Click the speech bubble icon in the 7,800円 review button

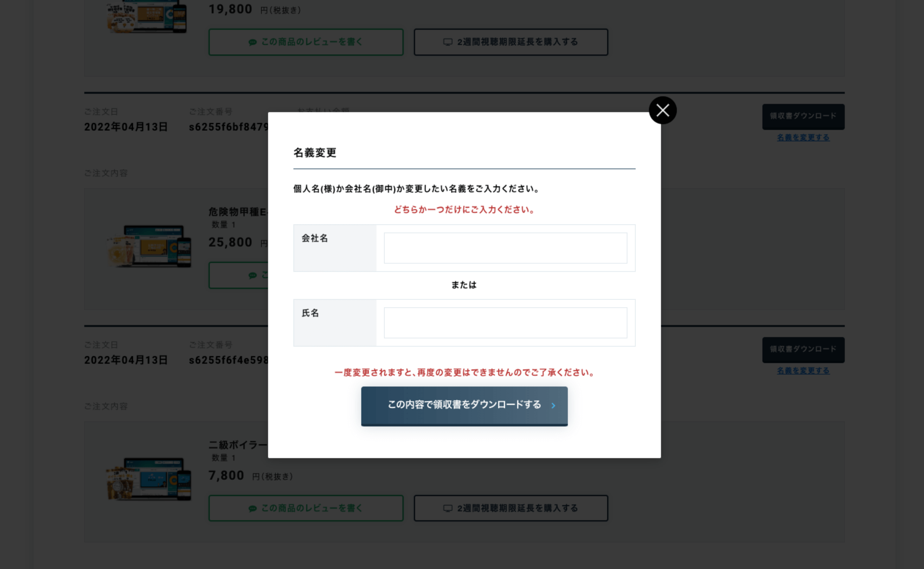pos(252,508)
